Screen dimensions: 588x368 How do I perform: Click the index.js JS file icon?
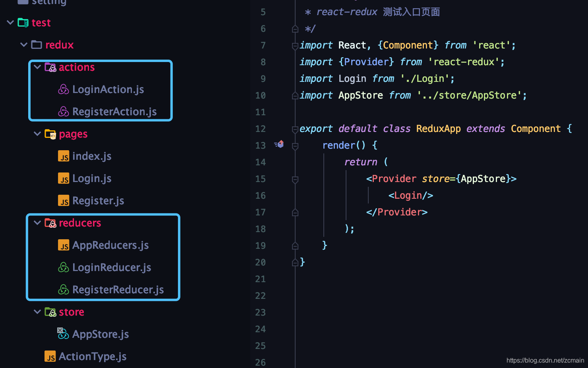click(64, 156)
